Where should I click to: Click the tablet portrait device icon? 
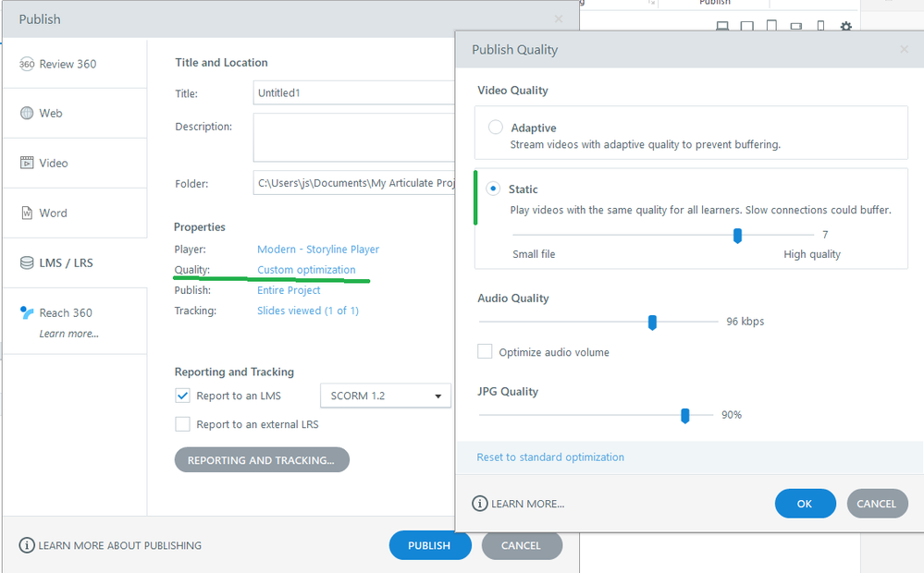pos(772,25)
